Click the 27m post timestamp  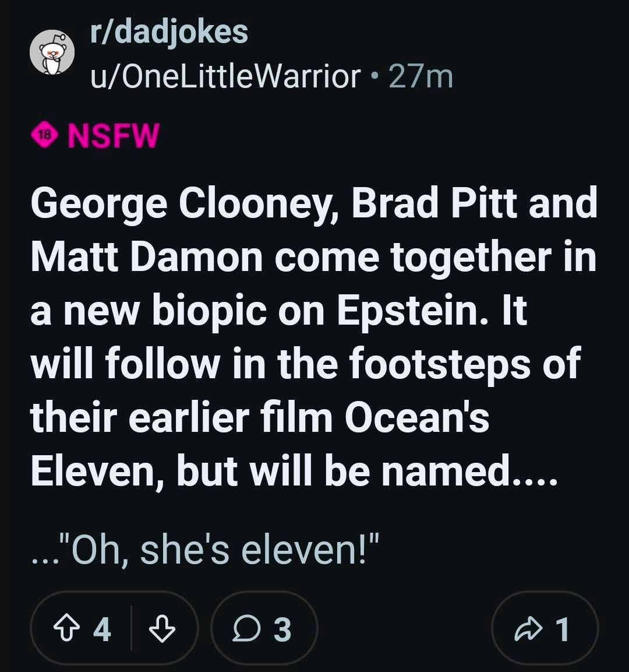click(x=420, y=77)
